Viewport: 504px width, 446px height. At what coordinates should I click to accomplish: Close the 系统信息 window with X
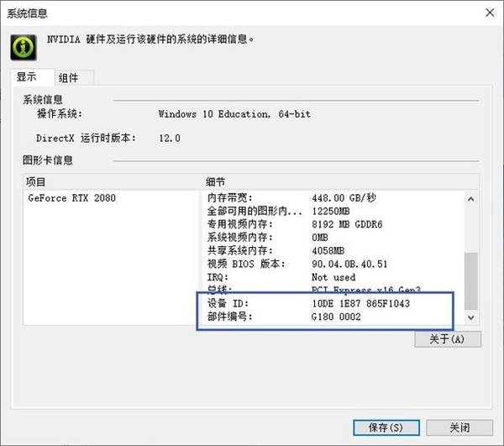pos(490,13)
